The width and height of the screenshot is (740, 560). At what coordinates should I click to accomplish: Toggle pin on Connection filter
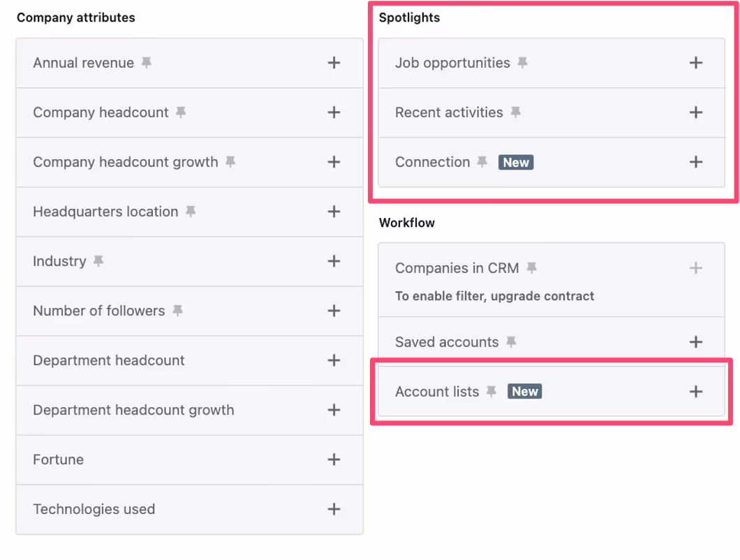(482, 162)
